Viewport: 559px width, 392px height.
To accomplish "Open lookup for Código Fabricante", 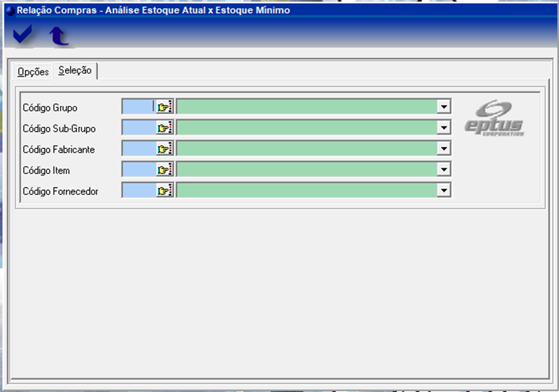I will point(164,149).
